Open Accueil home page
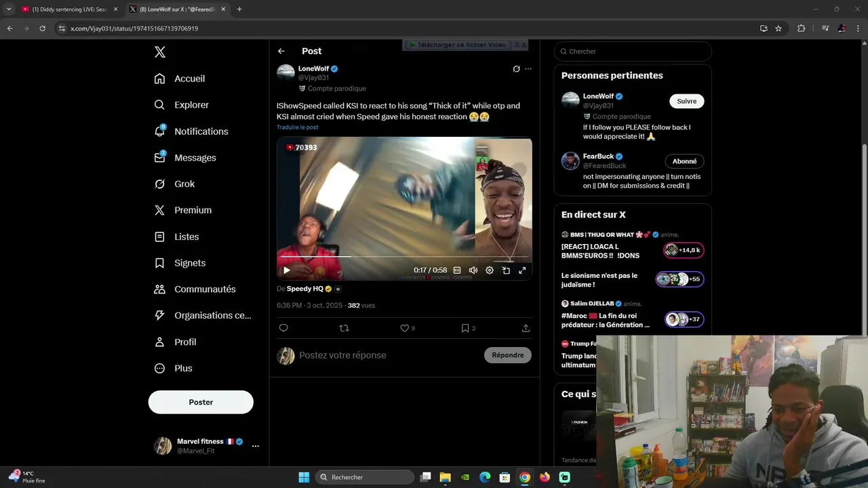The height and width of the screenshot is (488, 868). click(180, 79)
